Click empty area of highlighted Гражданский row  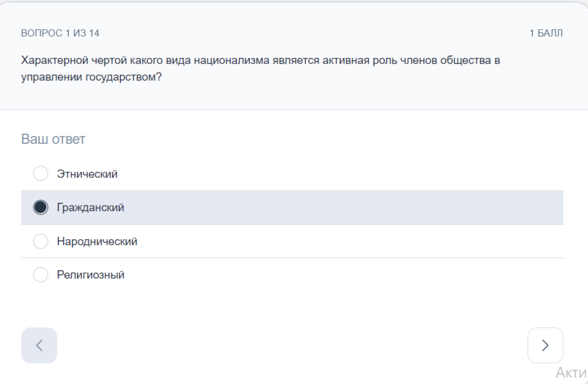[337, 208]
